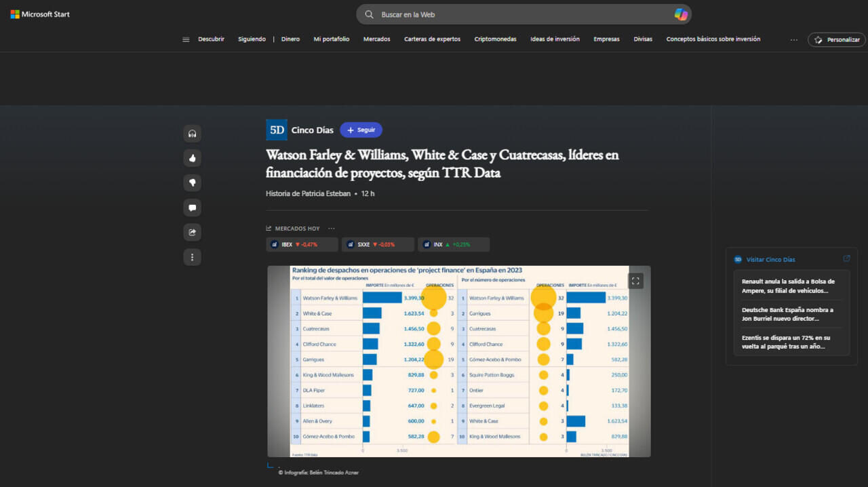The image size is (868, 487).
Task: Open the vertical three-dot article options
Action: pos(192,257)
